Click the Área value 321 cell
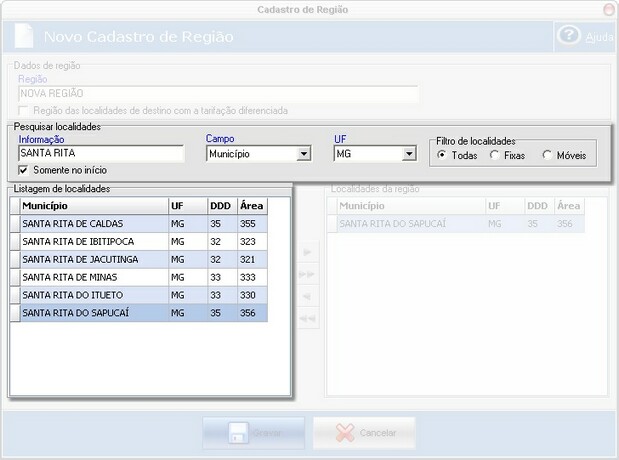This screenshot has height=460, width=619. [x=253, y=259]
